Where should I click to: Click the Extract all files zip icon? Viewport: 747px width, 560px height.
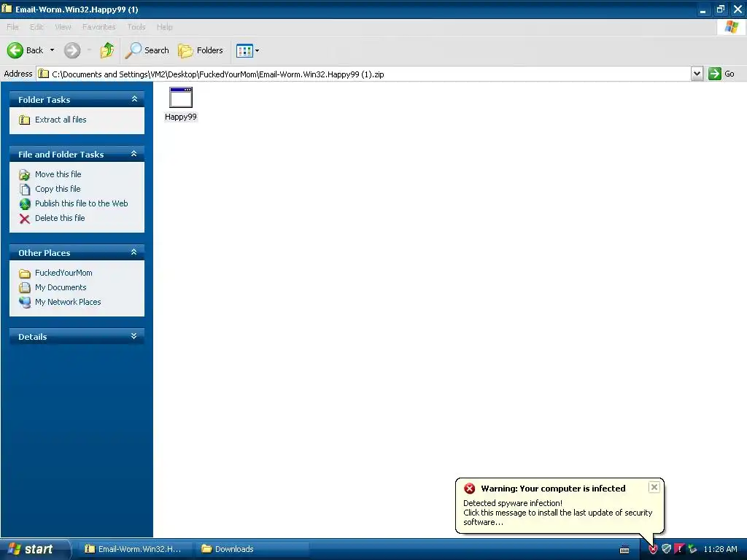click(24, 120)
